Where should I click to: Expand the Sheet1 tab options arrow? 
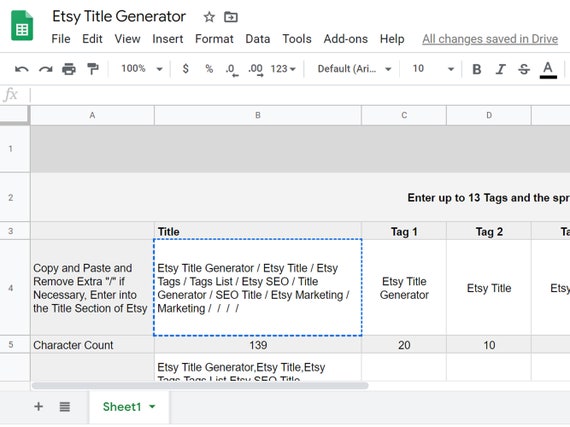152,406
